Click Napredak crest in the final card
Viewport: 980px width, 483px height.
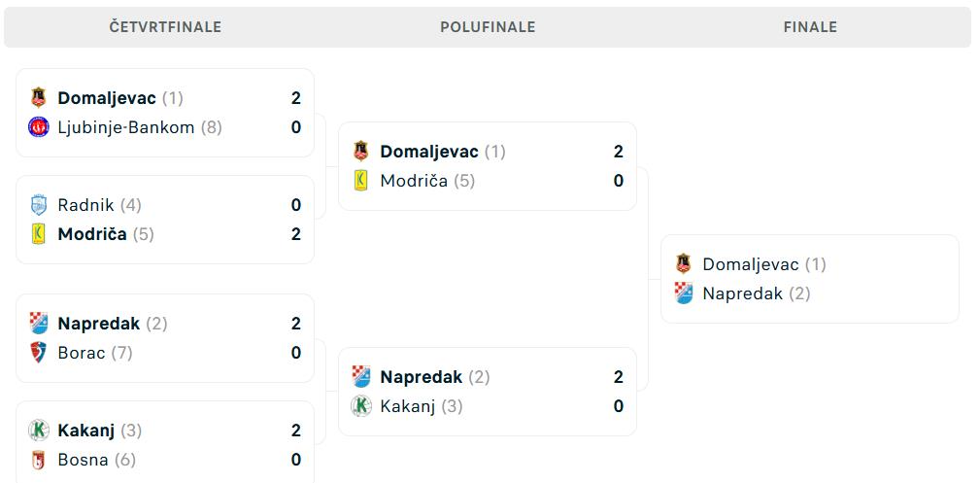(684, 294)
